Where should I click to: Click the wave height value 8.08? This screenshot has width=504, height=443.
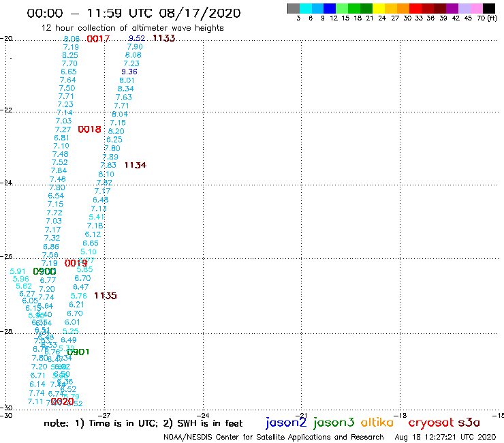click(133, 55)
